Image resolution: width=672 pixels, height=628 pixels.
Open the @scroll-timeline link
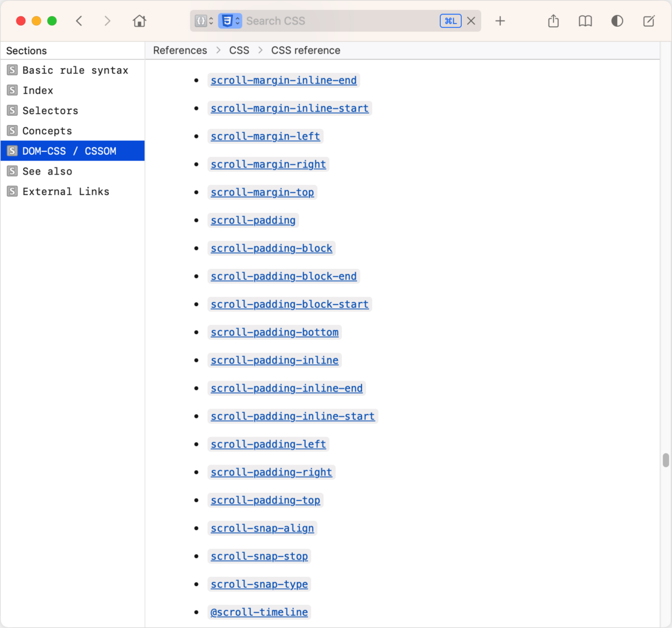[259, 612]
